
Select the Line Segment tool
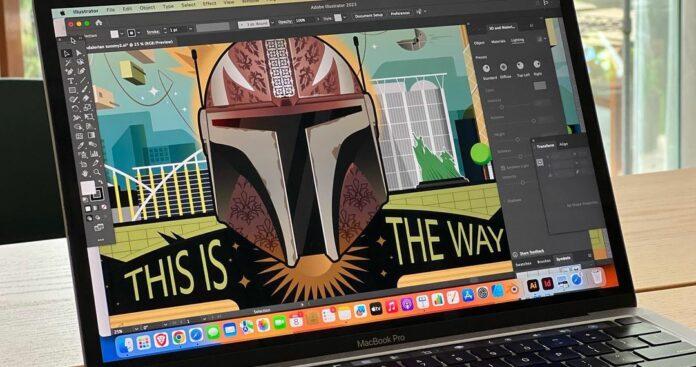click(83, 79)
